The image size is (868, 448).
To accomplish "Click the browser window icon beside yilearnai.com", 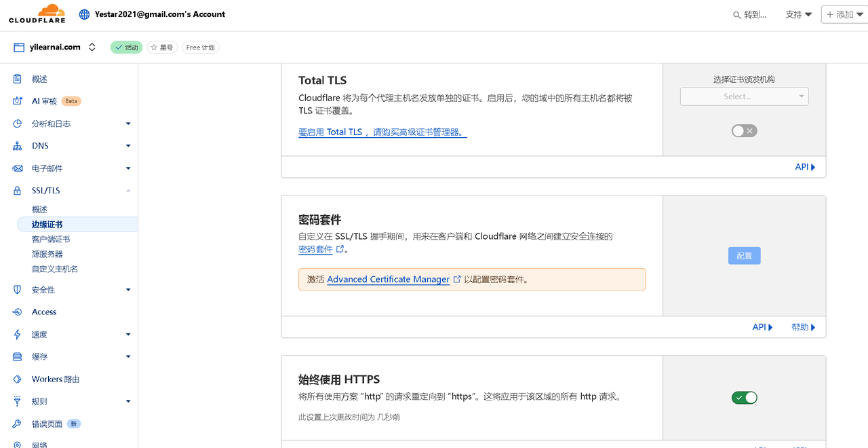I will [x=19, y=48].
